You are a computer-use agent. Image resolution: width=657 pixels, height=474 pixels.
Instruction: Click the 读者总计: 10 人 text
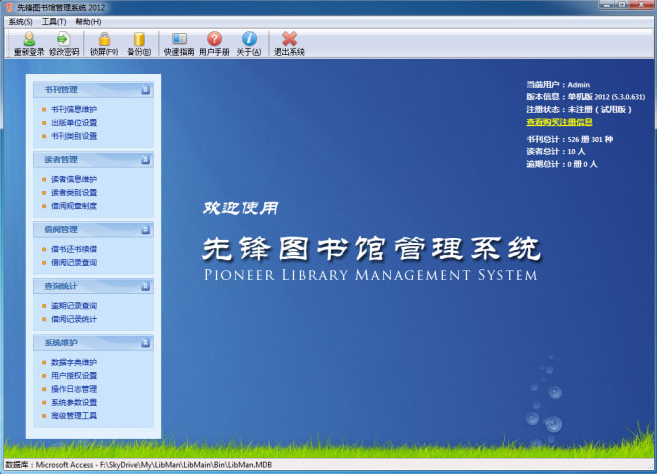(x=556, y=152)
